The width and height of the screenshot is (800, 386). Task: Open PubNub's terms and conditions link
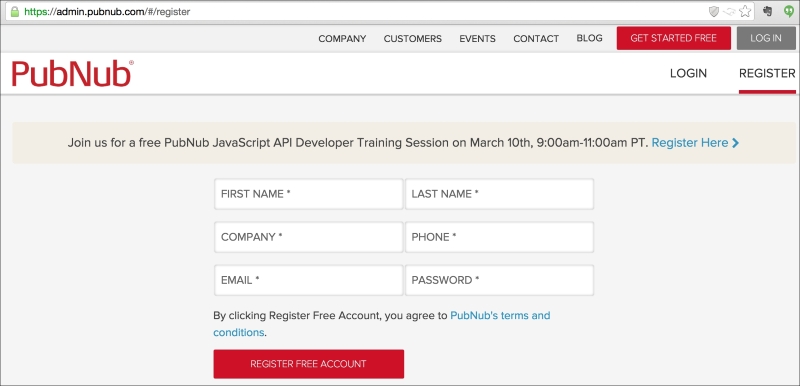[x=382, y=324]
